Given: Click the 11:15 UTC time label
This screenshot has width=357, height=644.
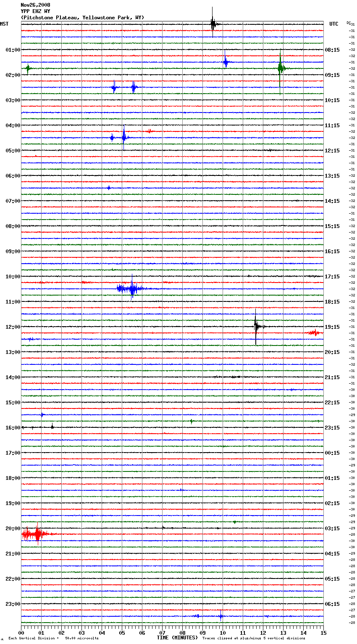Looking at the screenshot, I should 332,126.
